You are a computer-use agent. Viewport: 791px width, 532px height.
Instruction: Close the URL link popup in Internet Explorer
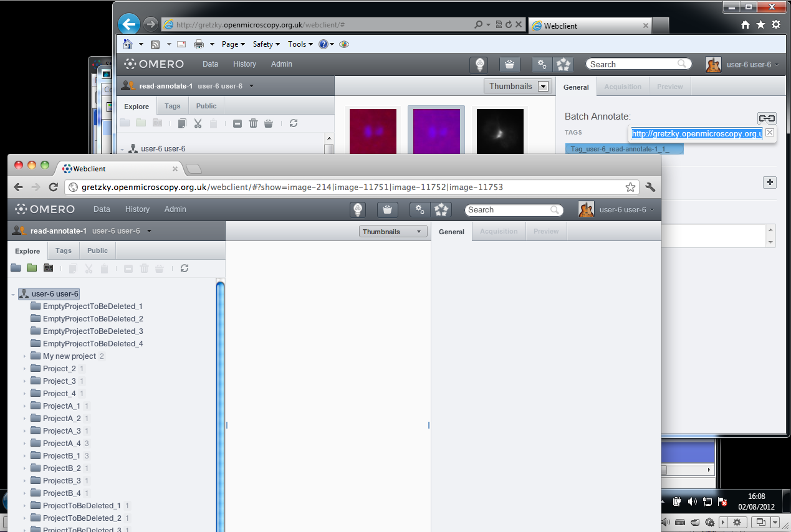pyautogui.click(x=770, y=133)
